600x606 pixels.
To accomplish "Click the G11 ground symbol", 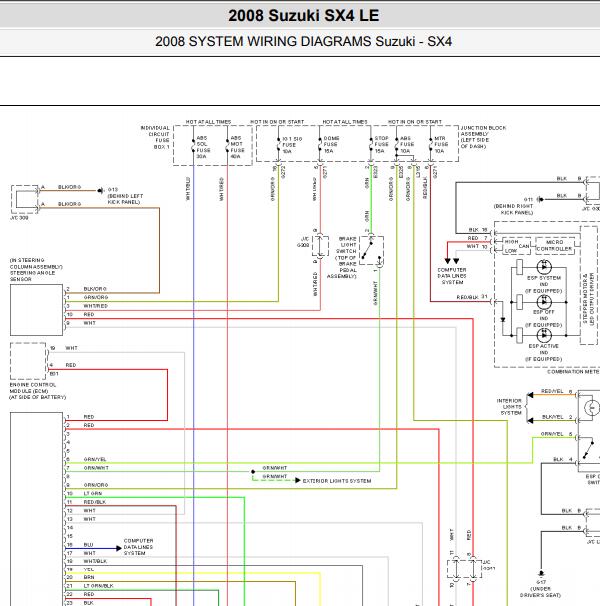I will tap(540, 199).
